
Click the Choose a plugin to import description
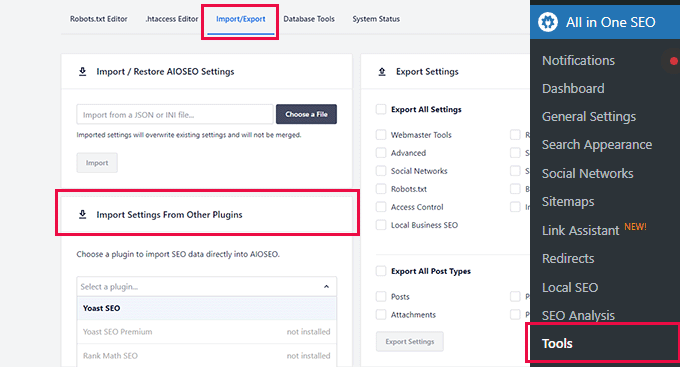(178, 254)
